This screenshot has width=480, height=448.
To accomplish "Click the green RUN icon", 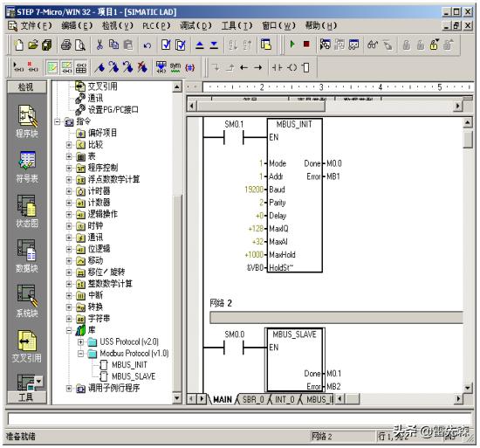I will click(x=292, y=45).
